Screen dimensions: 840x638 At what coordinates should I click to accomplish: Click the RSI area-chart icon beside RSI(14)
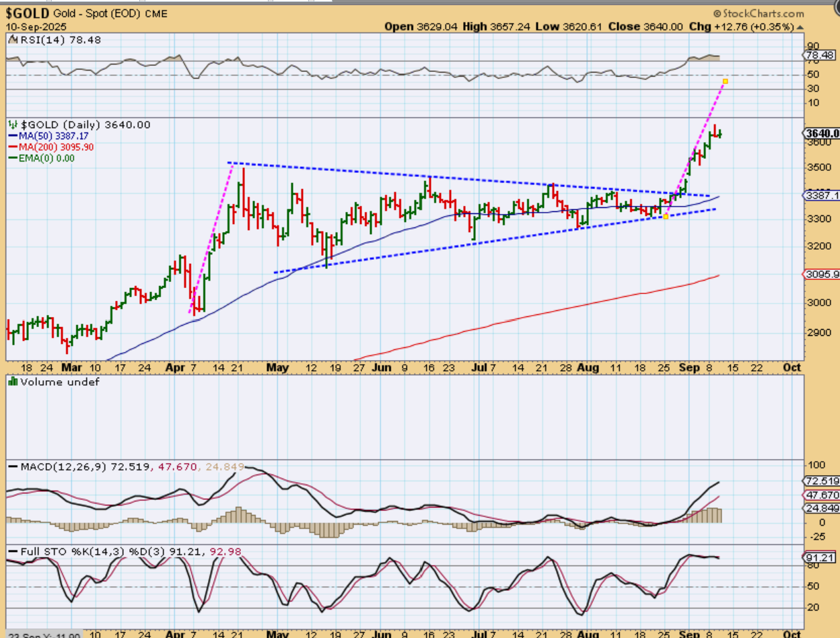click(x=11, y=40)
